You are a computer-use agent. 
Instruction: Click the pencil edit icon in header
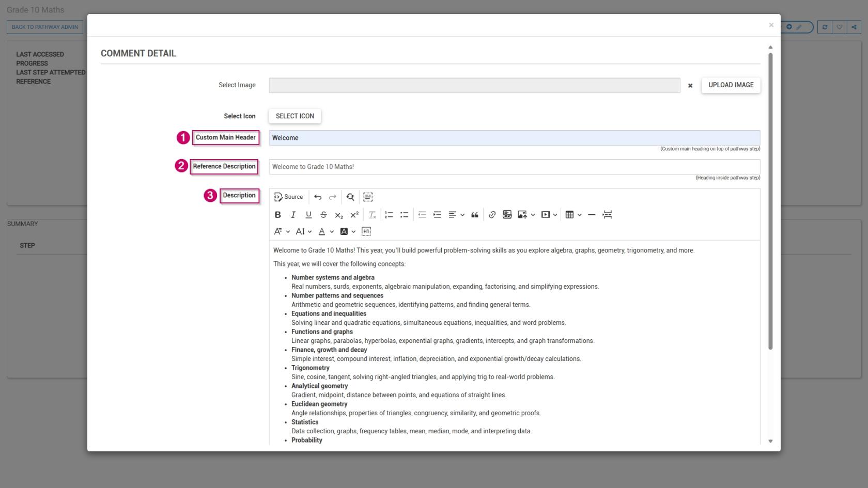point(799,27)
